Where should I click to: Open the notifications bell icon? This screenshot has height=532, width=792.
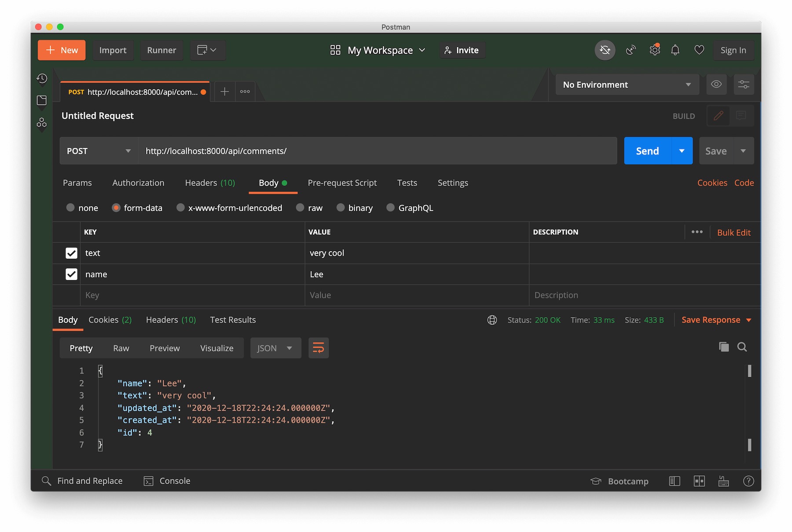pos(675,50)
